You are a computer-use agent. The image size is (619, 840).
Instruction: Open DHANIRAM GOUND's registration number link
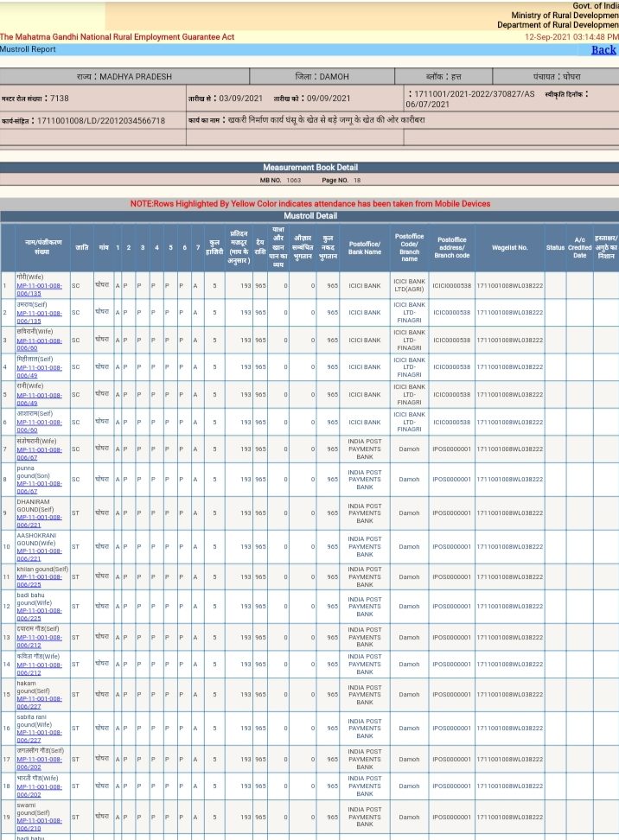click(39, 521)
